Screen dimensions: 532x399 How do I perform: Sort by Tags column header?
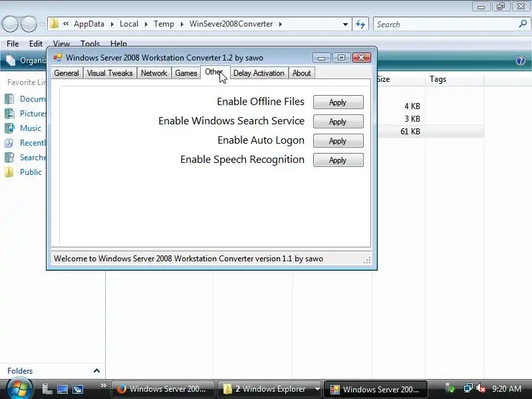pyautogui.click(x=454, y=79)
